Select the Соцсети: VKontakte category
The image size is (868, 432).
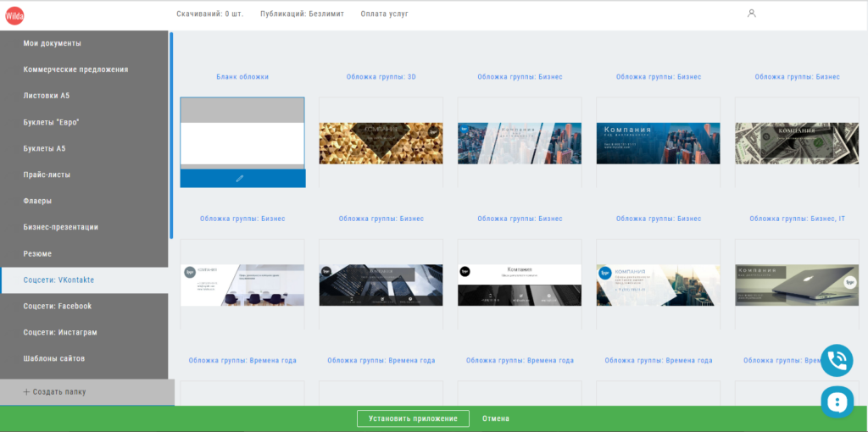pyautogui.click(x=58, y=280)
